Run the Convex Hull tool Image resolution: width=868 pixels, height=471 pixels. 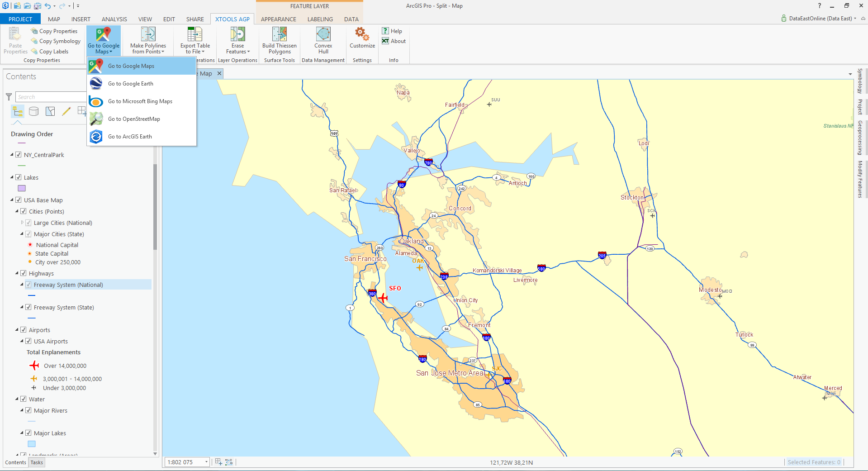point(323,40)
